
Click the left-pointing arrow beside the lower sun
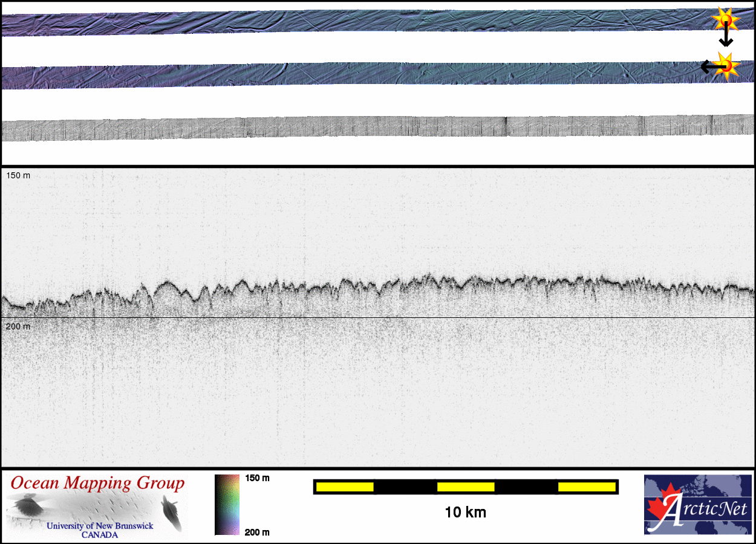(706, 67)
